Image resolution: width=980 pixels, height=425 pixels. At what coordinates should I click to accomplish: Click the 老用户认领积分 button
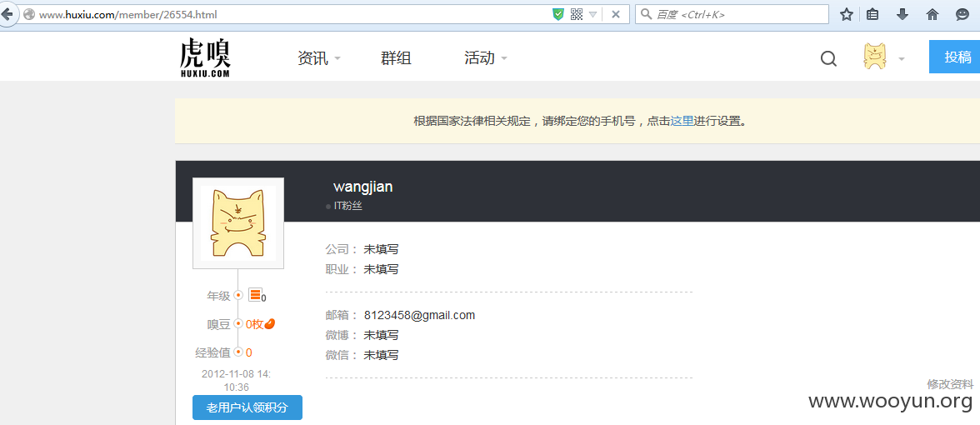click(247, 407)
